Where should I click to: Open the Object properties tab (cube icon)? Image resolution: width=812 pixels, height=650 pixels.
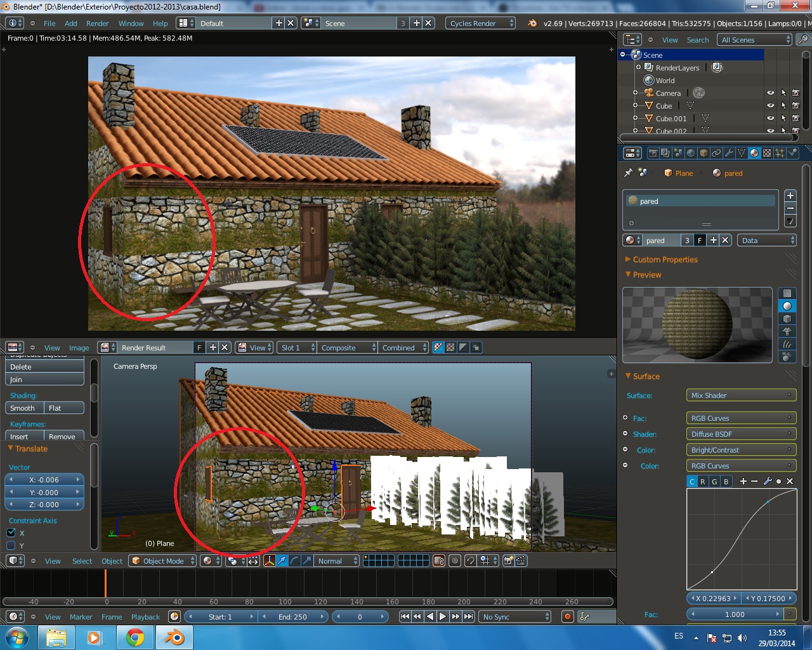point(704,153)
